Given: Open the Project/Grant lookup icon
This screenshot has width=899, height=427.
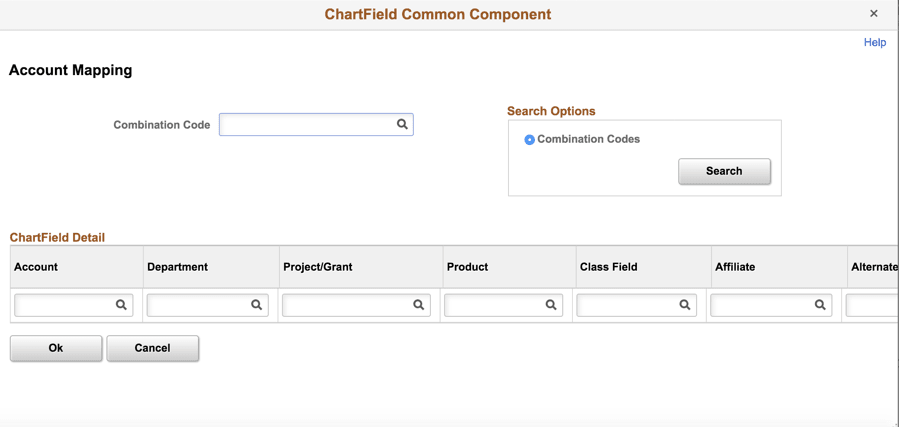Looking at the screenshot, I should point(419,305).
